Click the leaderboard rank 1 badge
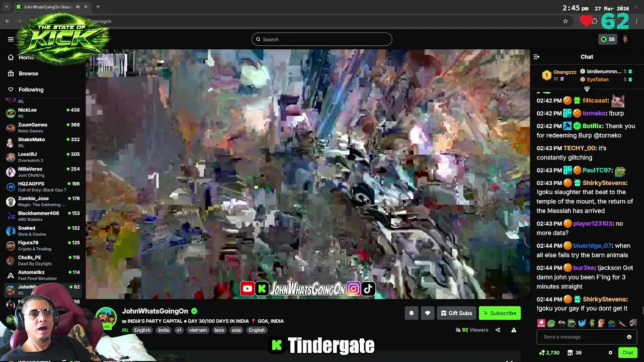This screenshot has width=644, height=362. 546,75
